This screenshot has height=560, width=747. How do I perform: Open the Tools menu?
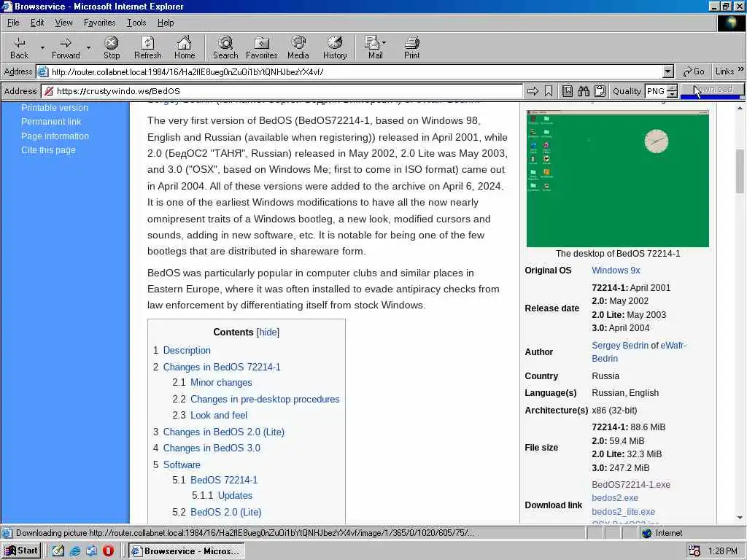tap(136, 23)
